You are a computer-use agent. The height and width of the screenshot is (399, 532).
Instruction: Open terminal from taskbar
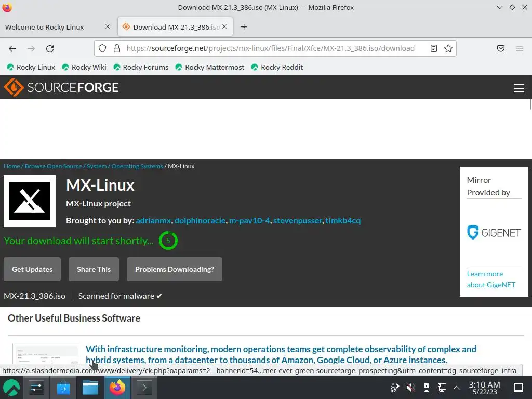pos(144,388)
